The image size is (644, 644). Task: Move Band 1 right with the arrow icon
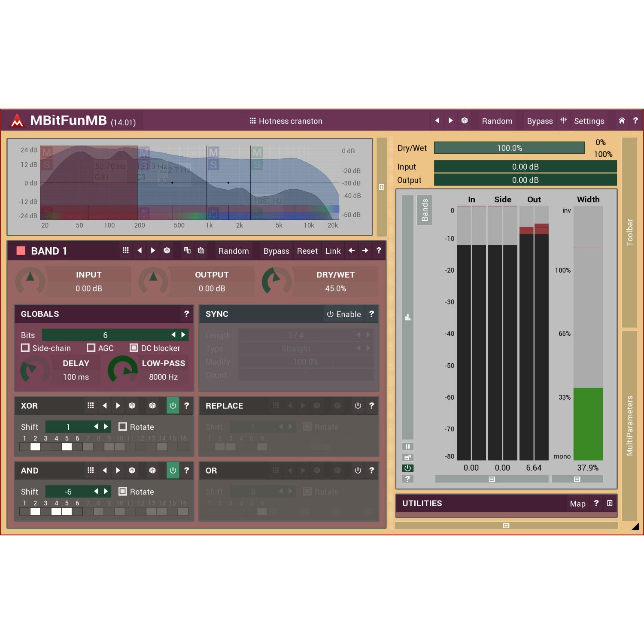click(x=365, y=250)
